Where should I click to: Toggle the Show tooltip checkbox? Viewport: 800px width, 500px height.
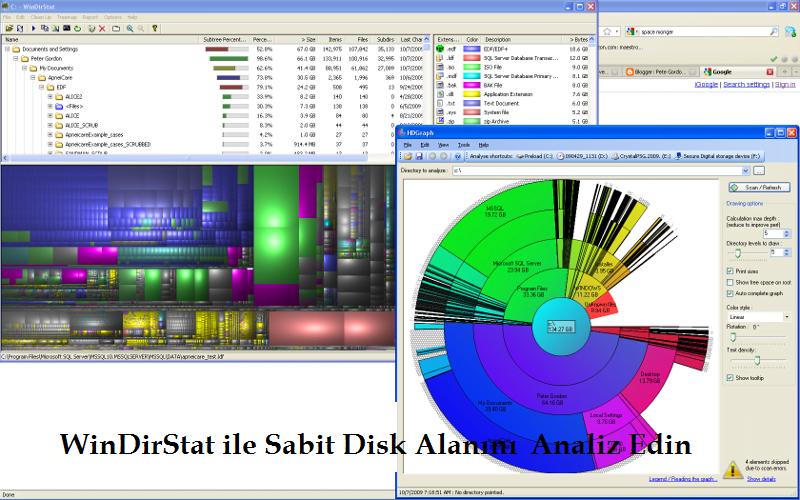pyautogui.click(x=730, y=378)
